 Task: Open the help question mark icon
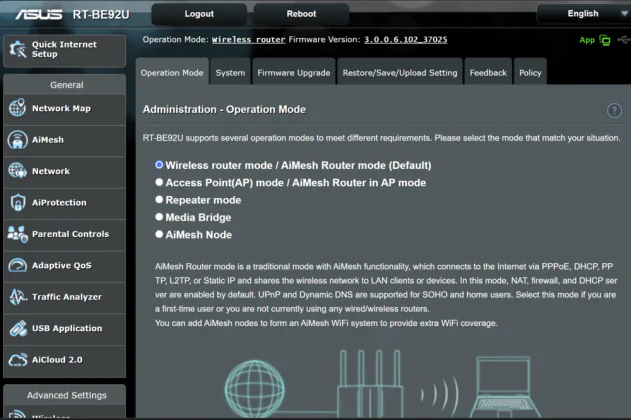click(x=614, y=110)
